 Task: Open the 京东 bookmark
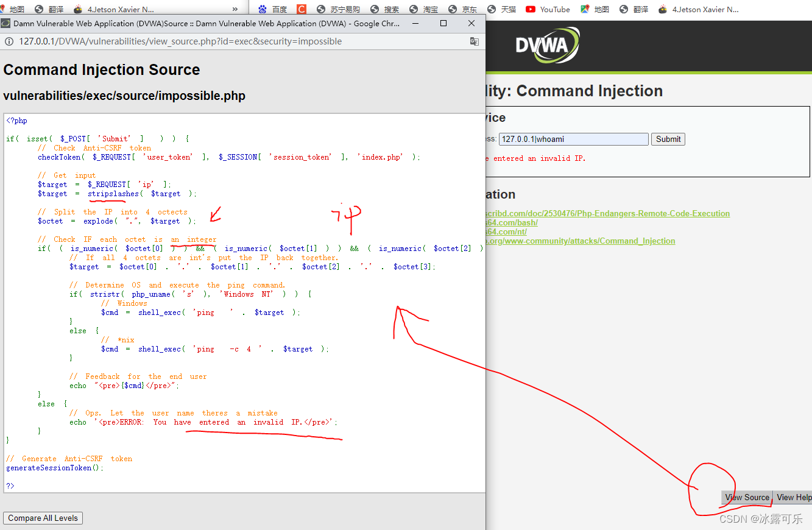pyautogui.click(x=462, y=9)
